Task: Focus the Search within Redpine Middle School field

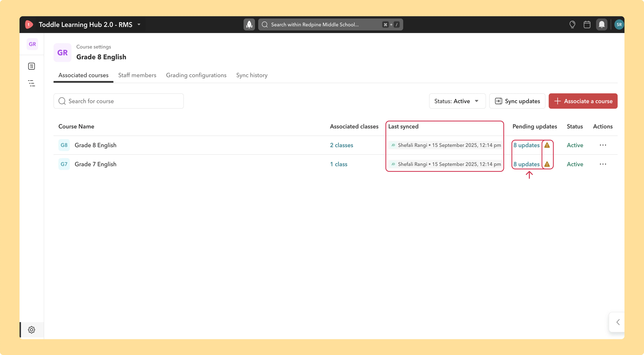Action: pos(331,24)
